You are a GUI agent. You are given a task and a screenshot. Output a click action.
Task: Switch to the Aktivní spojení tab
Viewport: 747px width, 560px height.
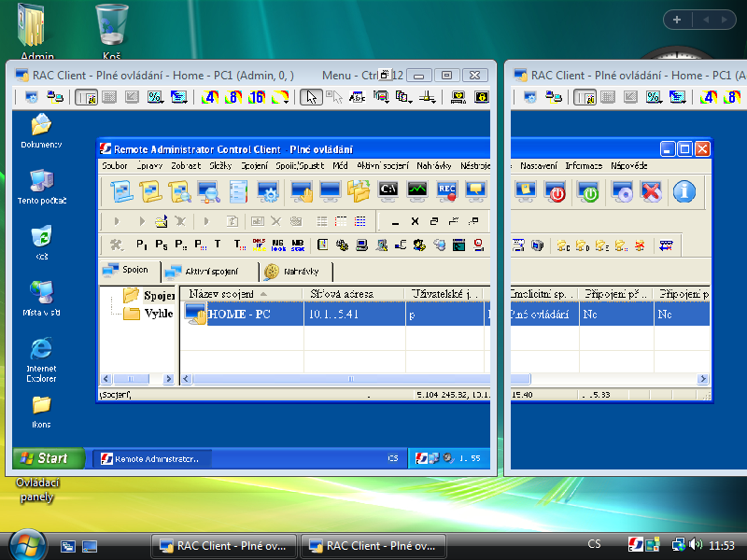(x=209, y=272)
